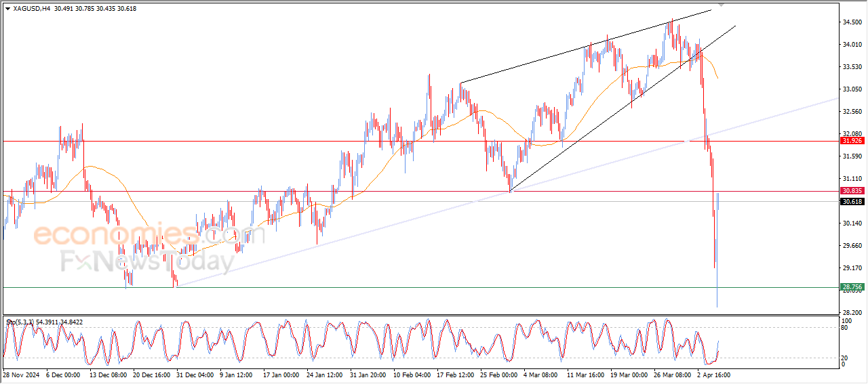This screenshot has height=384, width=868.
Task: Click the 32.080 price axis value
Action: point(852,134)
